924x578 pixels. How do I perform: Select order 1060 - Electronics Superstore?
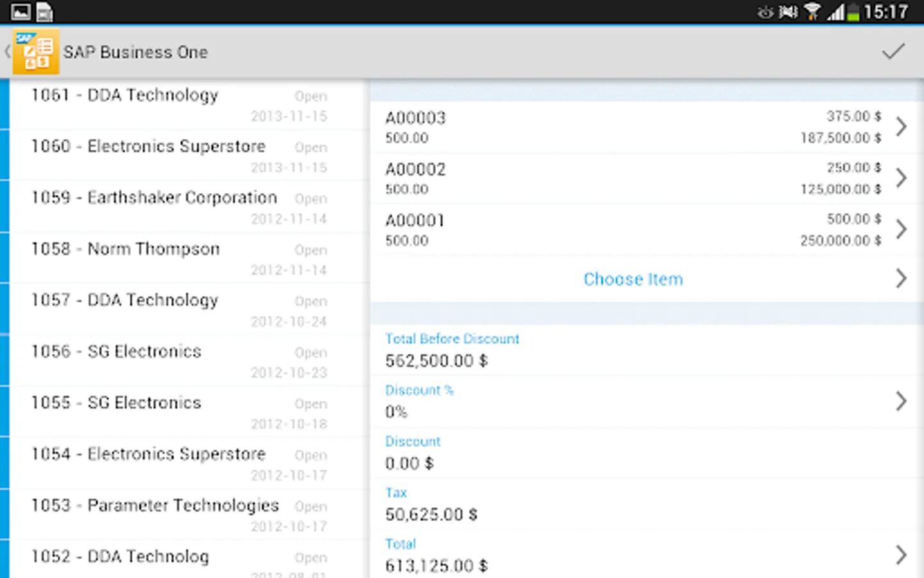point(189,156)
